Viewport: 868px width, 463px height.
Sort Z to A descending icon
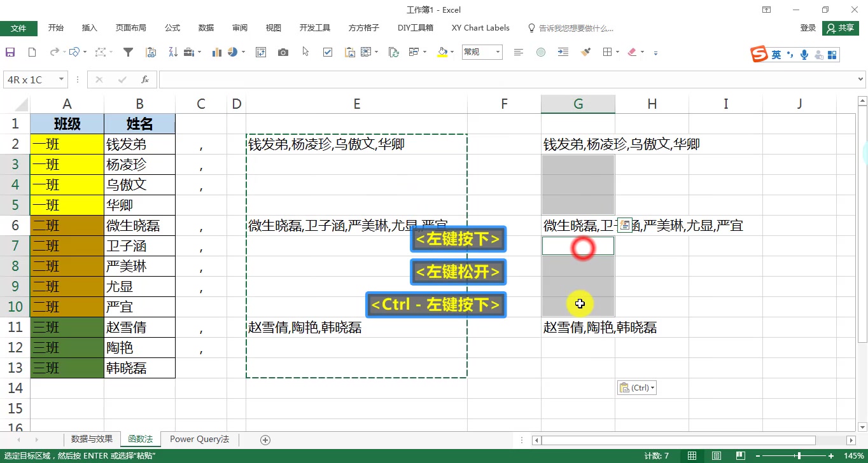coord(173,52)
